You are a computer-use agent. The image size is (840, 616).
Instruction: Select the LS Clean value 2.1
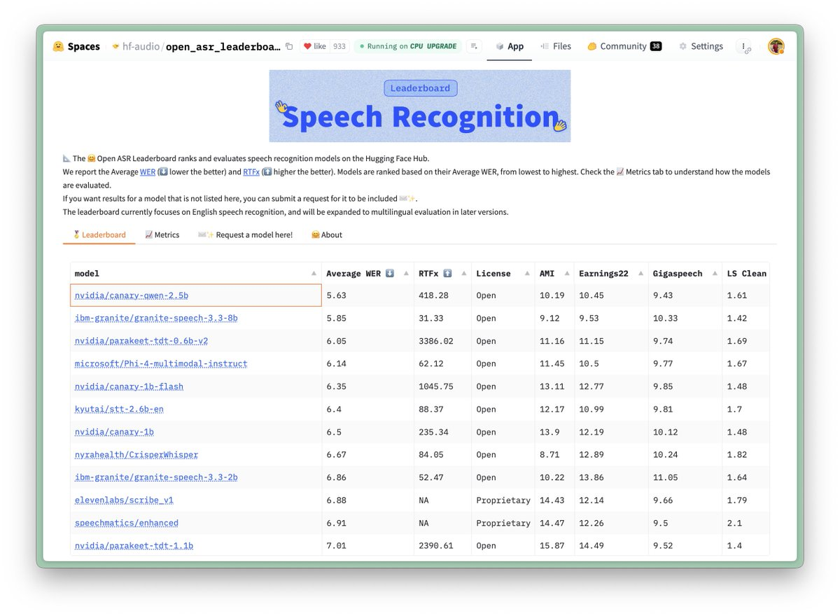(x=746, y=523)
